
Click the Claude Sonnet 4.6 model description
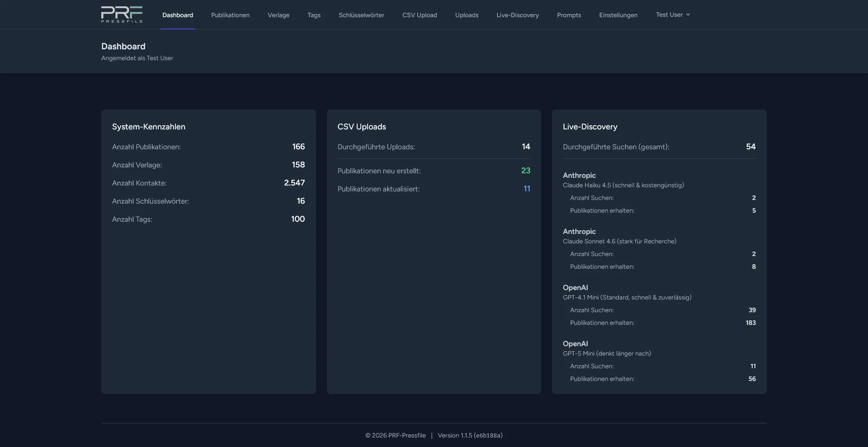619,241
